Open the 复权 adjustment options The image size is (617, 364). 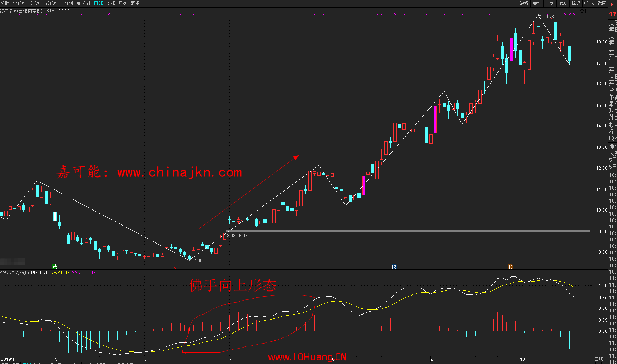[524, 3]
